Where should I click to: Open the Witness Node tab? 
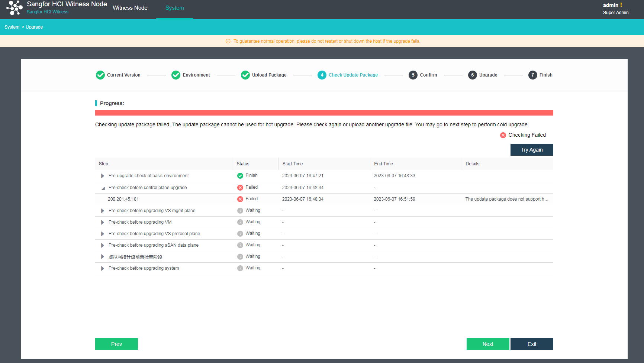click(130, 8)
